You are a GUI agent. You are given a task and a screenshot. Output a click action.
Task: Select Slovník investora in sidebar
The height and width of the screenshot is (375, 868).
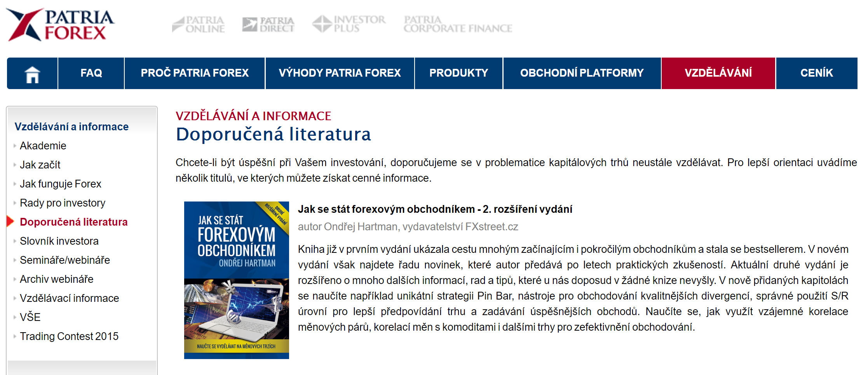click(59, 241)
